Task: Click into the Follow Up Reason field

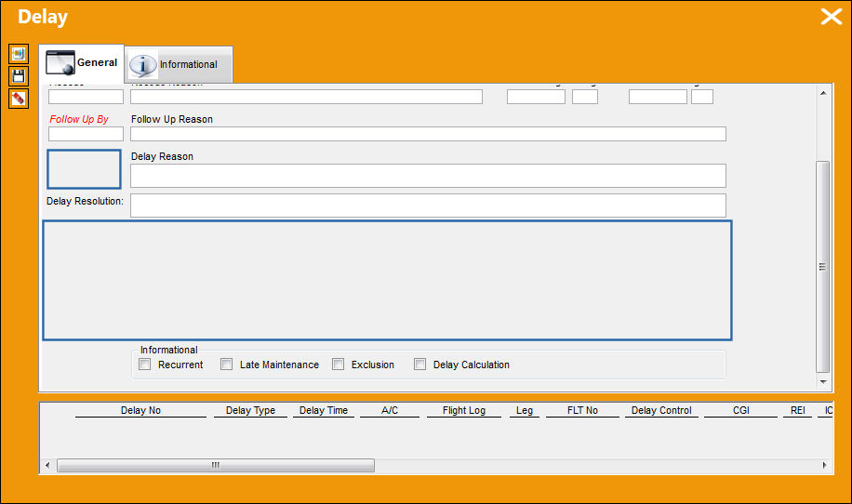Action: (428, 134)
